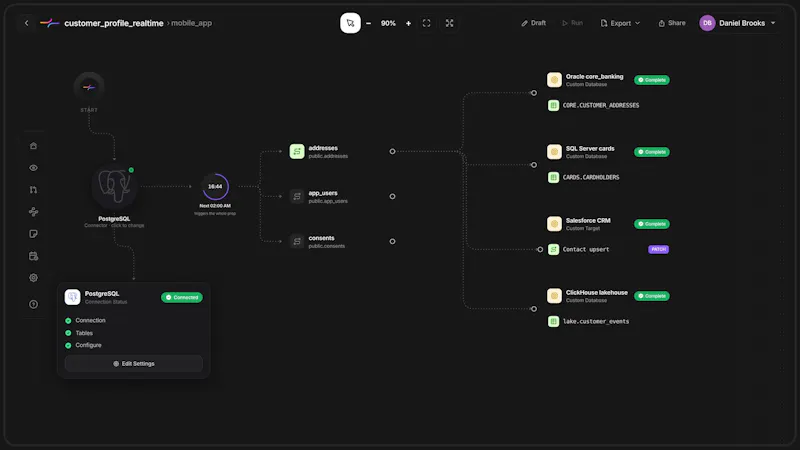Open the Export dropdown
This screenshot has height=450, width=800.
tap(620, 23)
